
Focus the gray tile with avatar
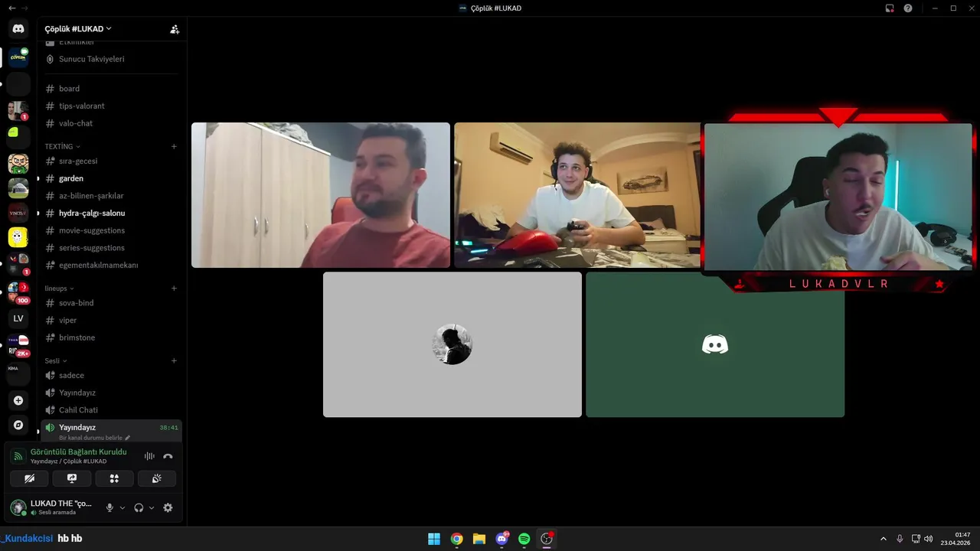pyautogui.click(x=452, y=344)
